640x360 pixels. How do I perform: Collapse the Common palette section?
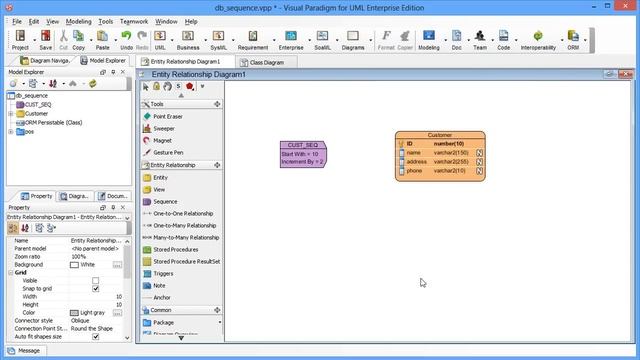click(217, 310)
